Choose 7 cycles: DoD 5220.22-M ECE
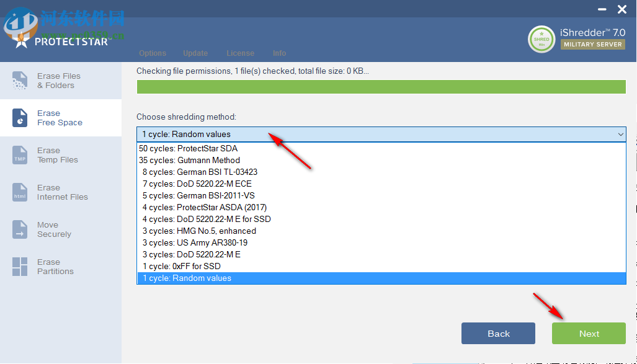This screenshot has height=364, width=637. click(x=381, y=184)
